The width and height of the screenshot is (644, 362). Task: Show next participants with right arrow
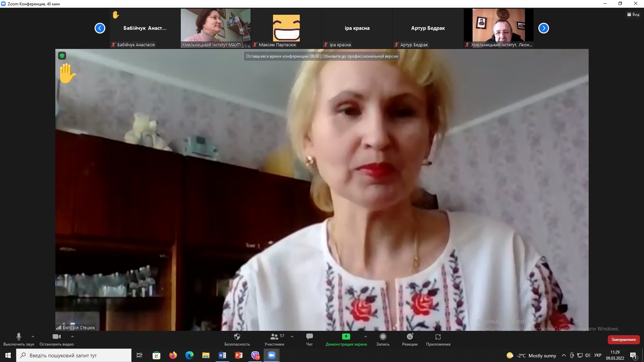coord(543,28)
